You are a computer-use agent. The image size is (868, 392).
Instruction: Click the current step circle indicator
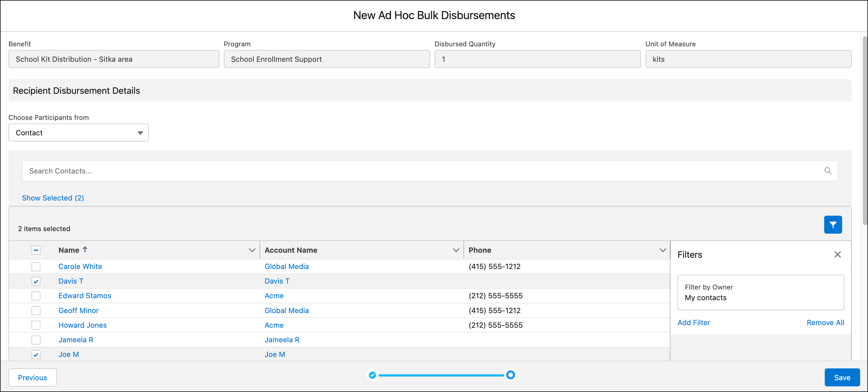click(x=510, y=375)
